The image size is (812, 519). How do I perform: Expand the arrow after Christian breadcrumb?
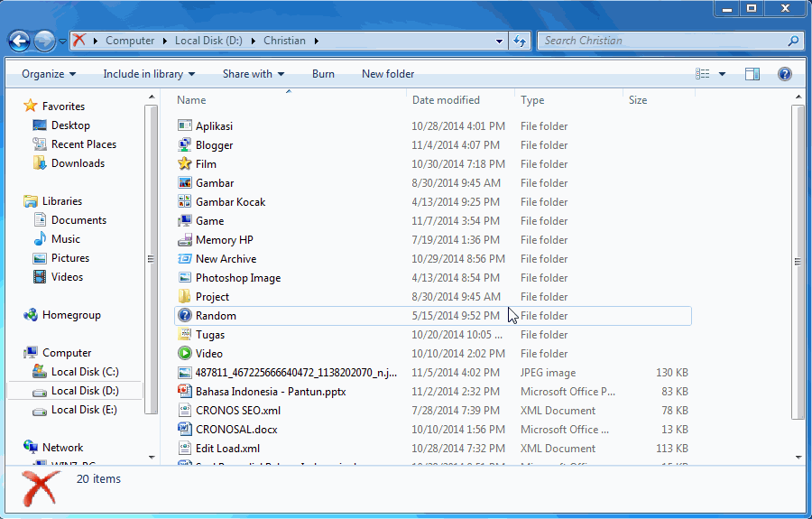[316, 41]
